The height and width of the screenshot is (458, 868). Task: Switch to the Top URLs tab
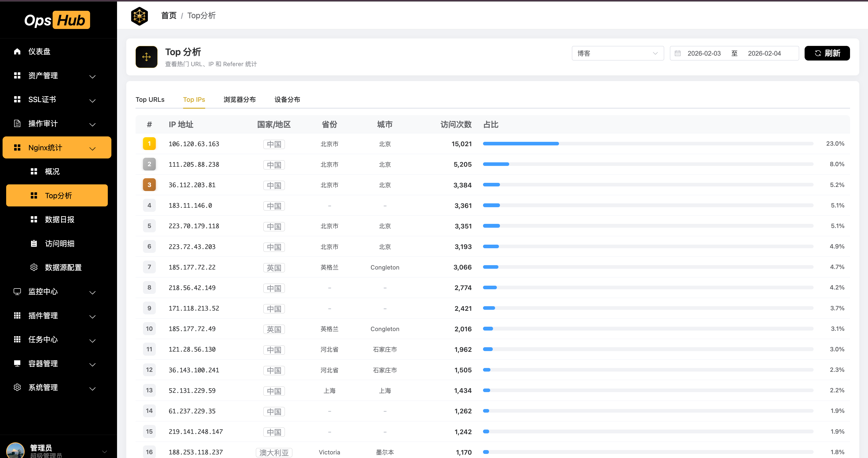click(150, 99)
